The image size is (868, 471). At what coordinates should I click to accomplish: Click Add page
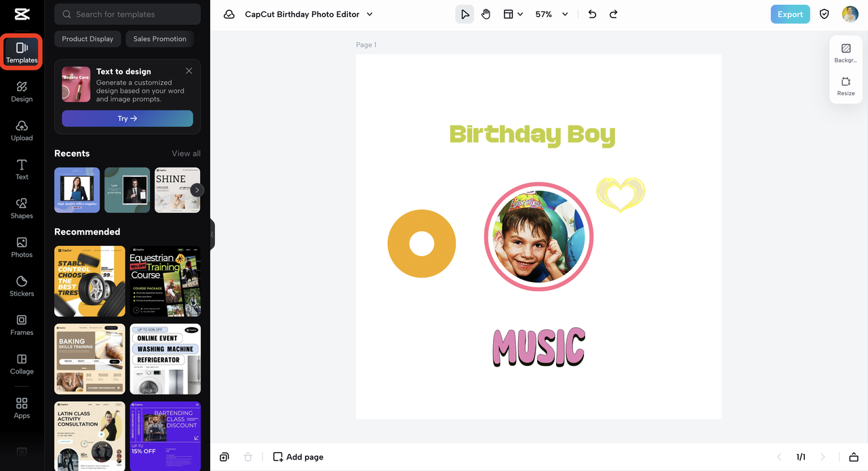(298, 457)
